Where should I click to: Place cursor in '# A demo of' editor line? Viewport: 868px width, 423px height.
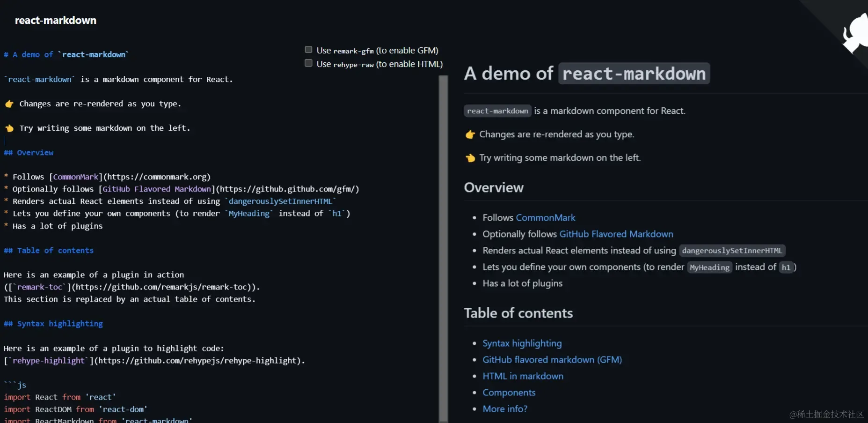pyautogui.click(x=66, y=55)
